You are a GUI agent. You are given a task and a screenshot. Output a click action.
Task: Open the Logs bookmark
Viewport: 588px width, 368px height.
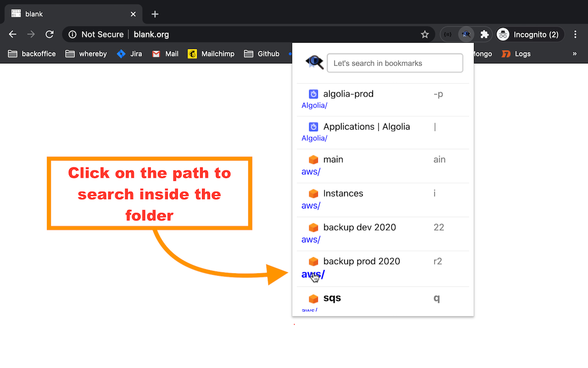click(x=516, y=54)
